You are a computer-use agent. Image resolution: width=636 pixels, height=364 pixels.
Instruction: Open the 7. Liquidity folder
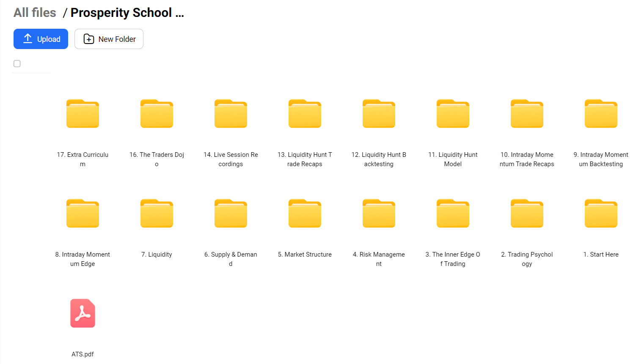pos(157,213)
